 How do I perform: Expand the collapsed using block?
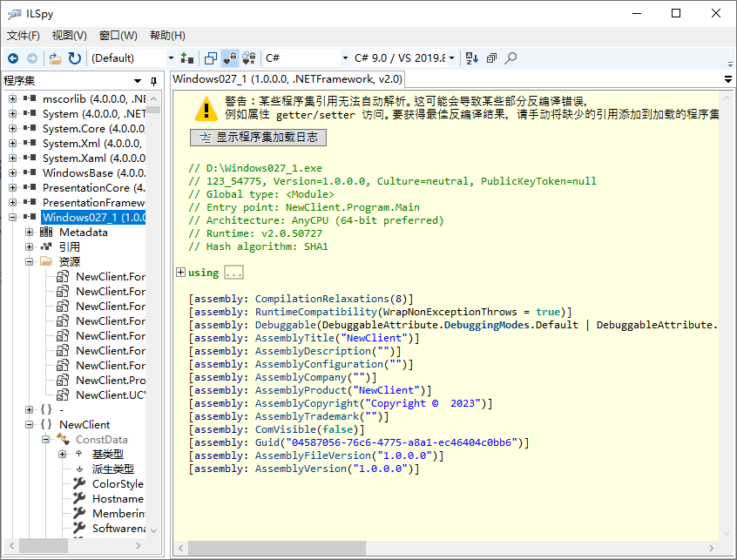[x=180, y=273]
